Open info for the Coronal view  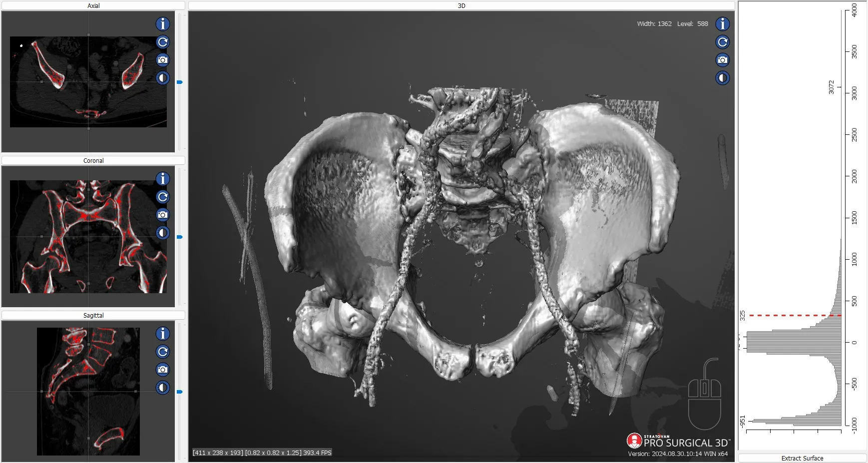point(163,179)
